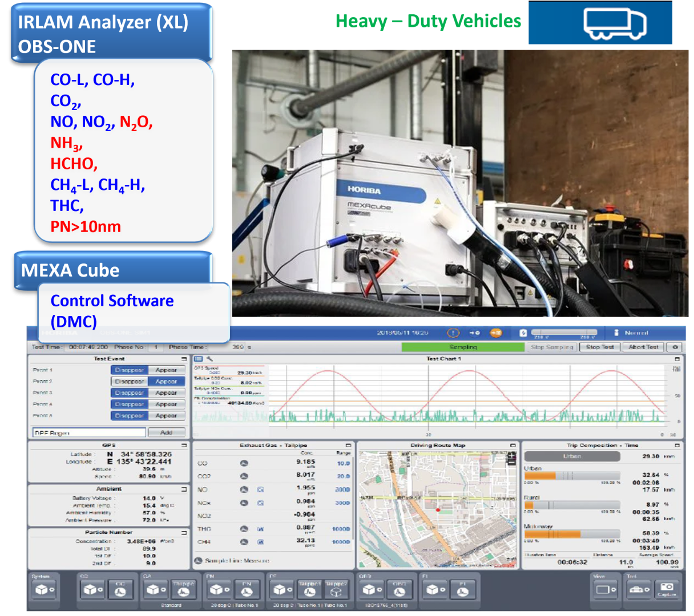Set Event 5 to Appear
Image resolution: width=694 pixels, height=616 pixels.
pos(166,416)
